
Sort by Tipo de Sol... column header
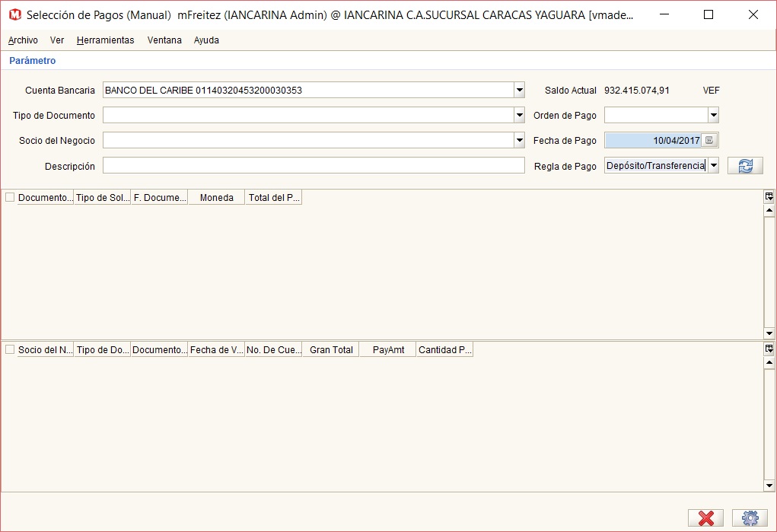point(103,197)
